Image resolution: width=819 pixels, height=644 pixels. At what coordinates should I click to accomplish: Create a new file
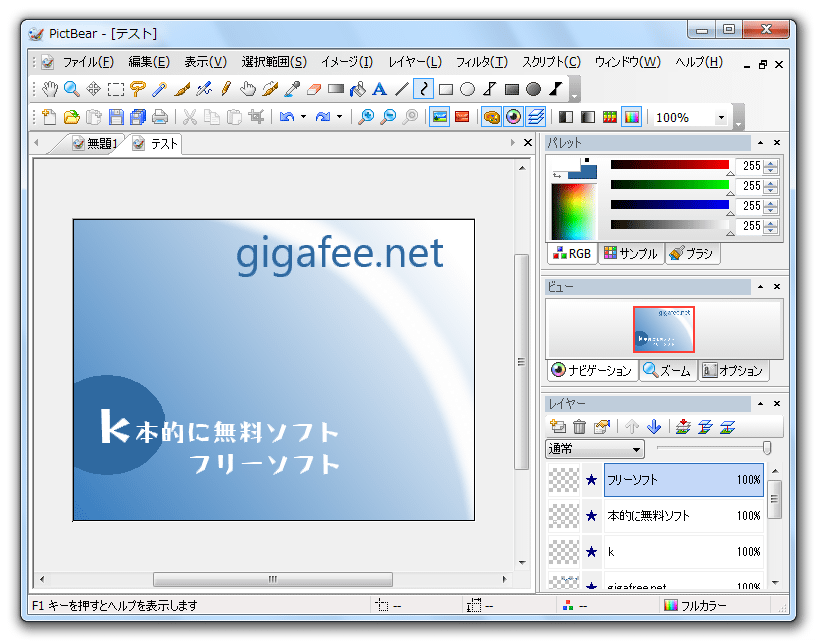tap(49, 117)
